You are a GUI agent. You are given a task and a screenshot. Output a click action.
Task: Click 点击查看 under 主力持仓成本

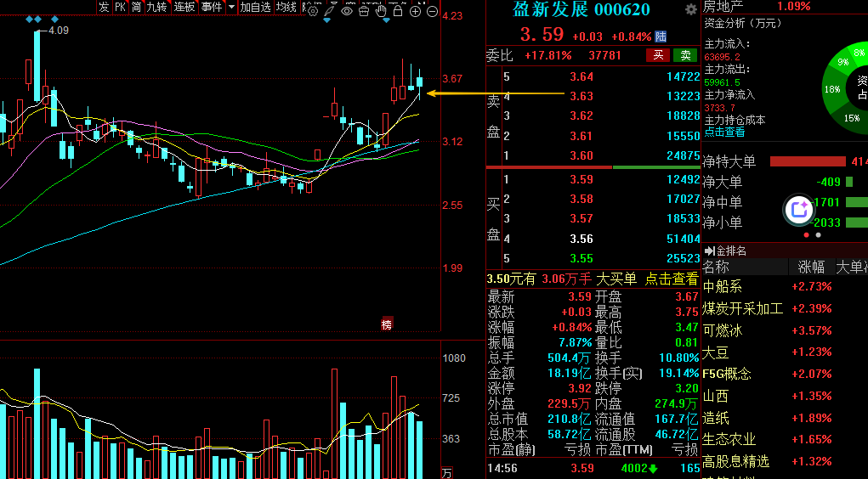[724, 132]
